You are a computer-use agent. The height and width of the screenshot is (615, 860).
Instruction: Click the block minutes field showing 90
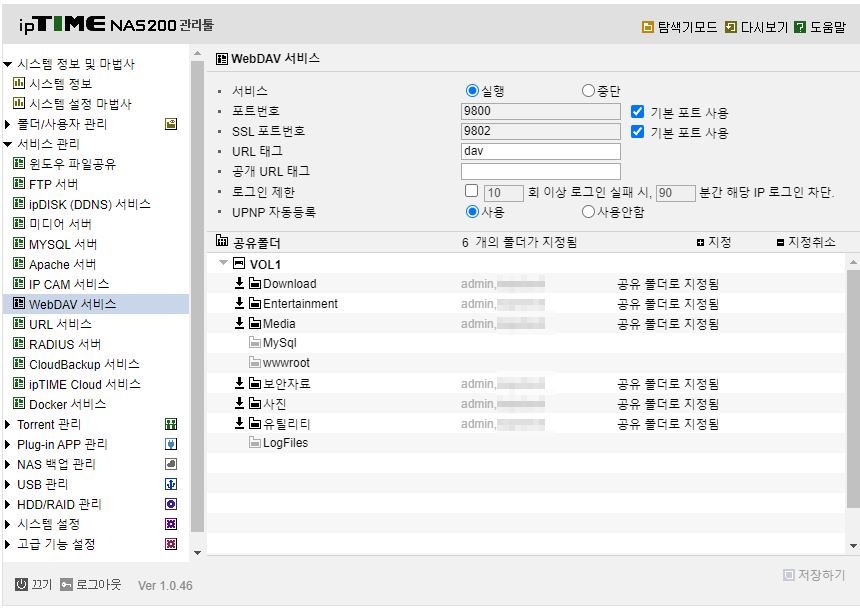(x=676, y=193)
